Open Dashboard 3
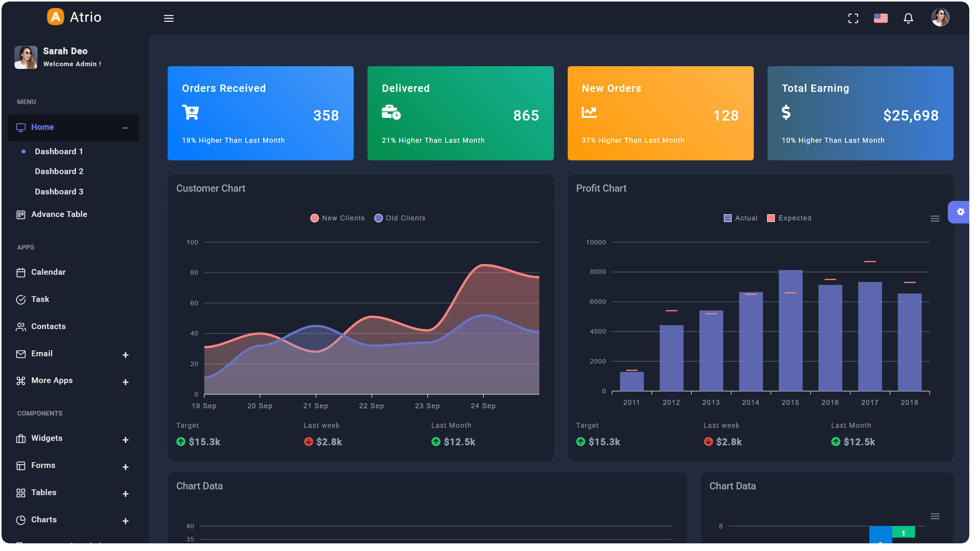980x551 pixels. 59,191
